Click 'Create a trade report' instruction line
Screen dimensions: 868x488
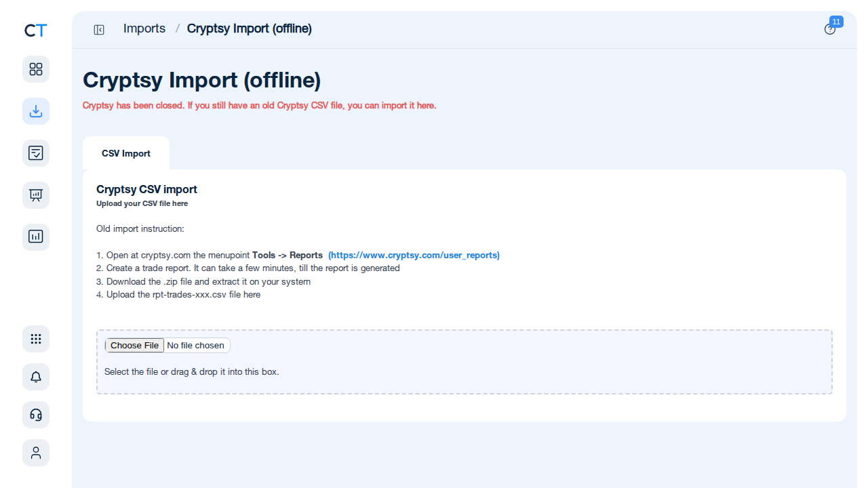click(x=248, y=268)
